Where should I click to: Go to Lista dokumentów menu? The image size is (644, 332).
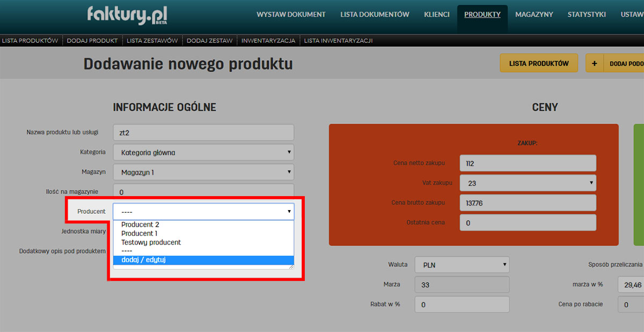[375, 15]
